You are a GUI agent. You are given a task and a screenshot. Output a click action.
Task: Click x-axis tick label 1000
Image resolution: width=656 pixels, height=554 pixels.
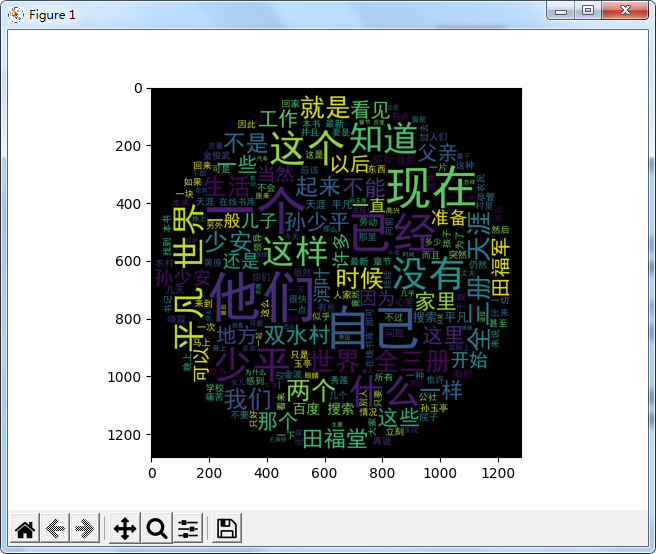(x=440, y=473)
